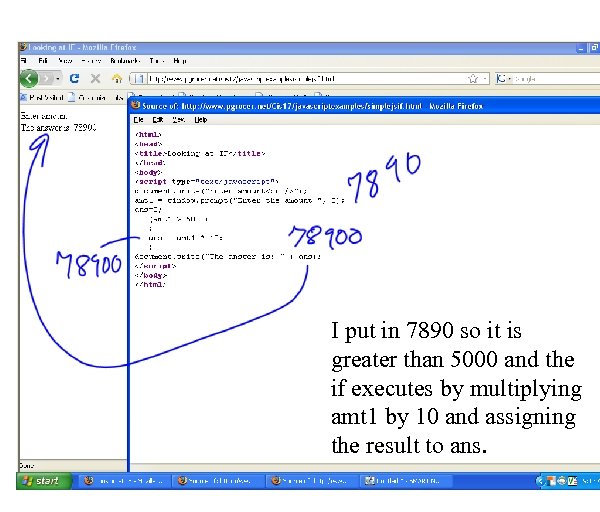
Task: Open the address bar history dropdown
Action: [485, 79]
